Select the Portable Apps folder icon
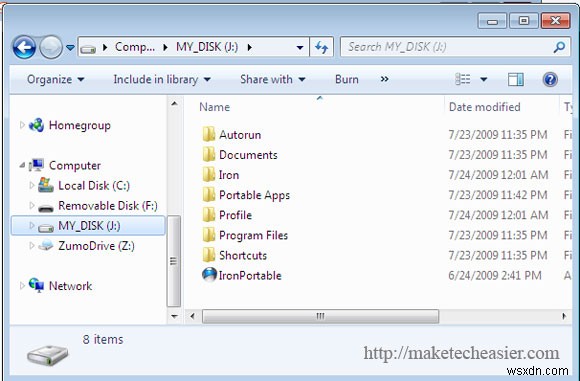This screenshot has height=381, width=580. 209,194
